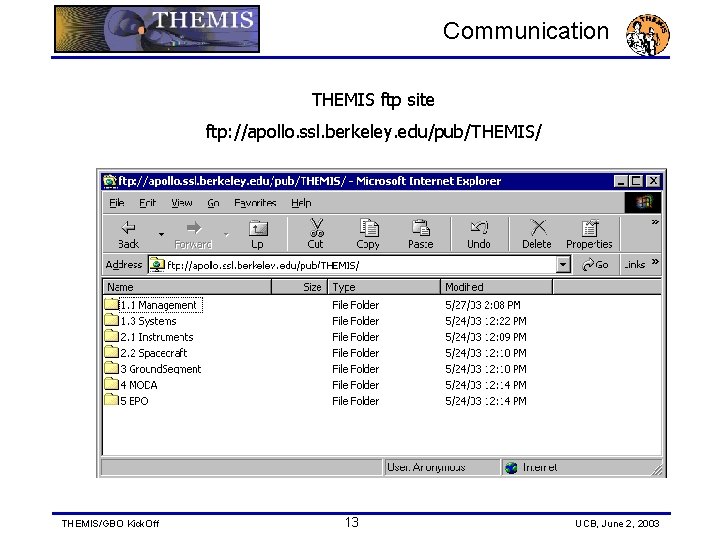720x540 pixels.
Task: Sort by the Size column header
Action: (x=299, y=287)
